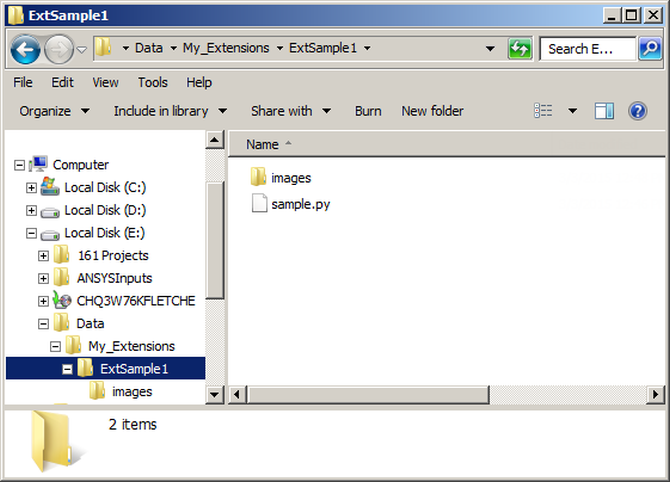Expand Local Disk (C:) node
The image size is (670, 482).
coord(31,187)
